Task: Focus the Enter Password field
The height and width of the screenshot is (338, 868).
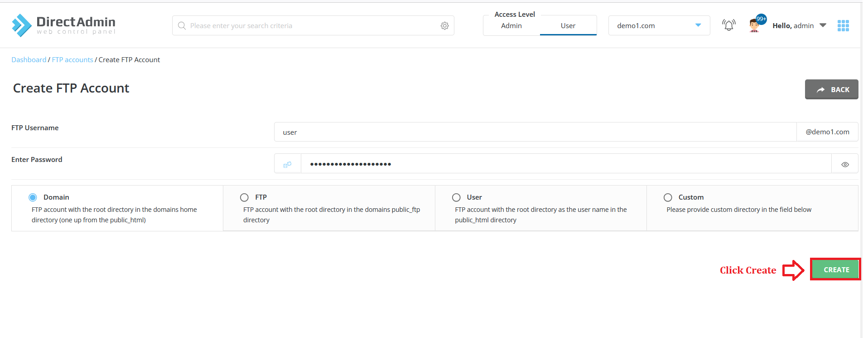Action: tap(566, 164)
